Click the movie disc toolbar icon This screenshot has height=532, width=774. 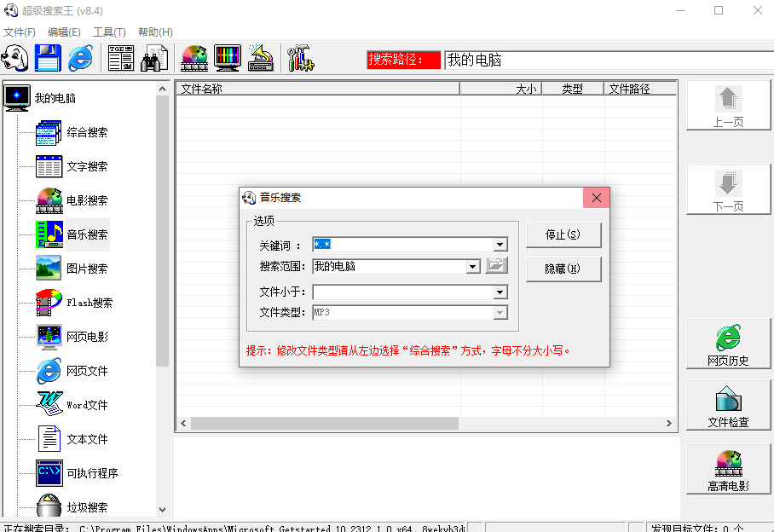click(x=194, y=58)
